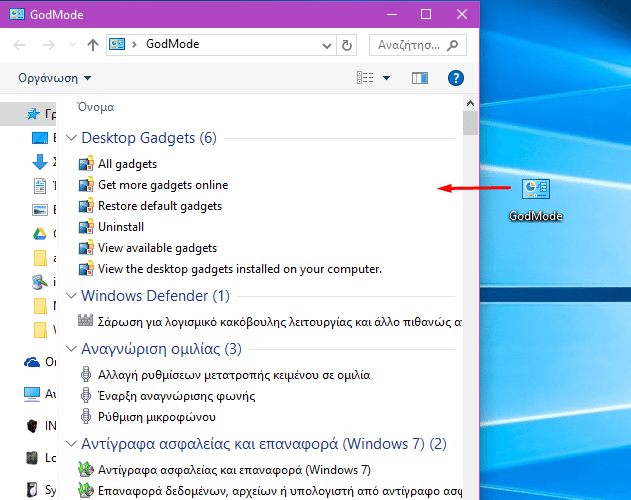631x500 pixels.
Task: Click the Downloads arrow icon in sidebar
Action: tap(39, 162)
